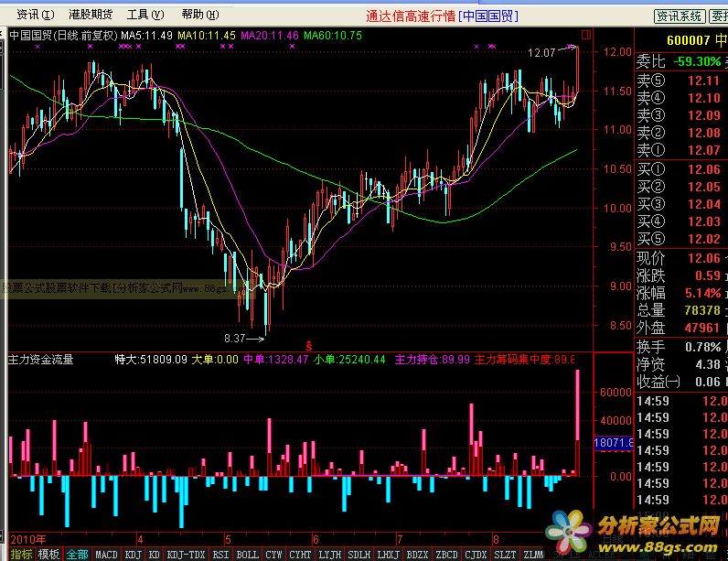Screen dimensions: 728x561
Task: Select the 买⑤ 12.02 bid row
Action: click(680, 239)
